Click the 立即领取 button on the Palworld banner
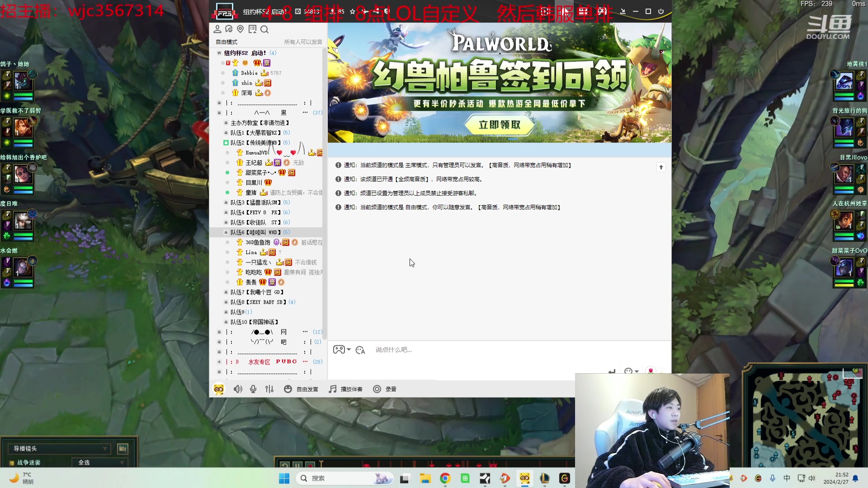Screen dimensions: 868x488 (x=500, y=125)
